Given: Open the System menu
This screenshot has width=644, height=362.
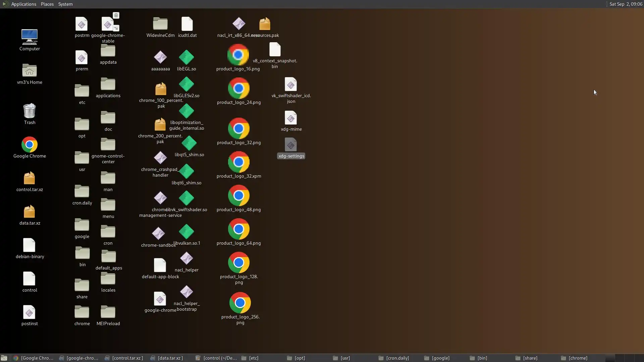Looking at the screenshot, I should 65,4.
